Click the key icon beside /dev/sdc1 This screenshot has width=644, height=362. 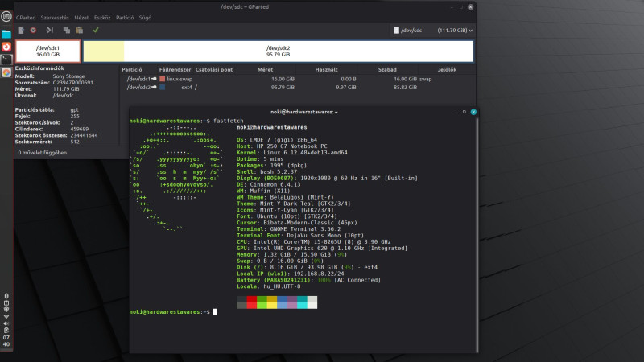click(x=154, y=79)
